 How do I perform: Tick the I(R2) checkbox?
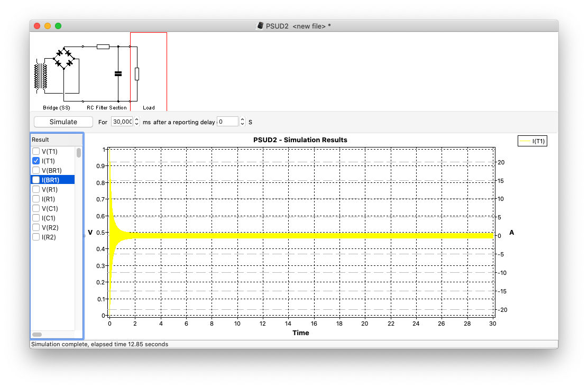36,237
